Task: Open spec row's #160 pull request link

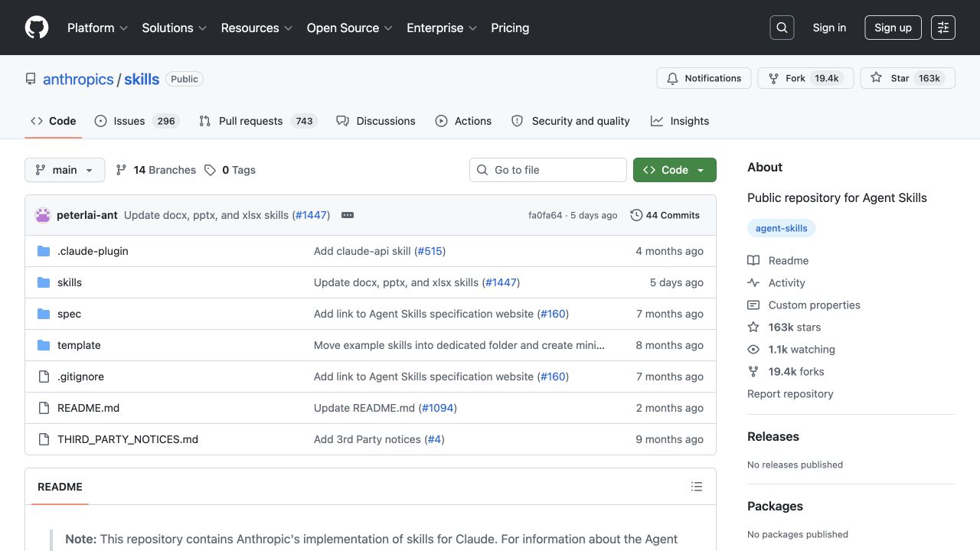Action: (x=553, y=314)
